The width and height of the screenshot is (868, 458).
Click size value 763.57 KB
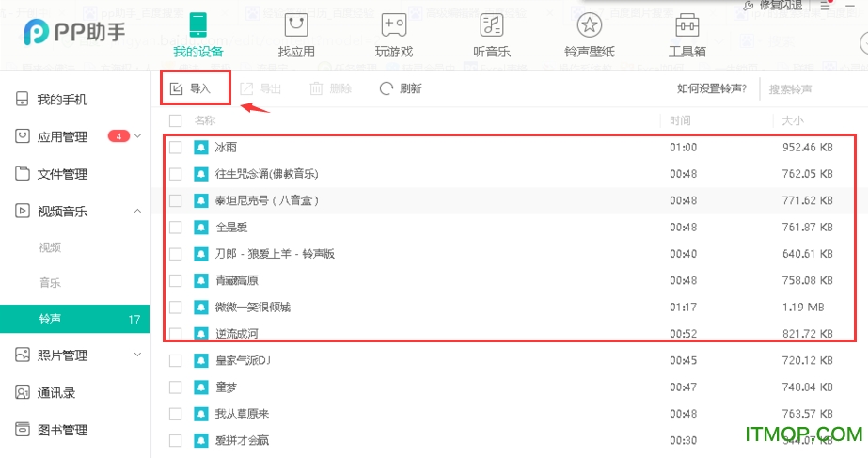tap(807, 414)
